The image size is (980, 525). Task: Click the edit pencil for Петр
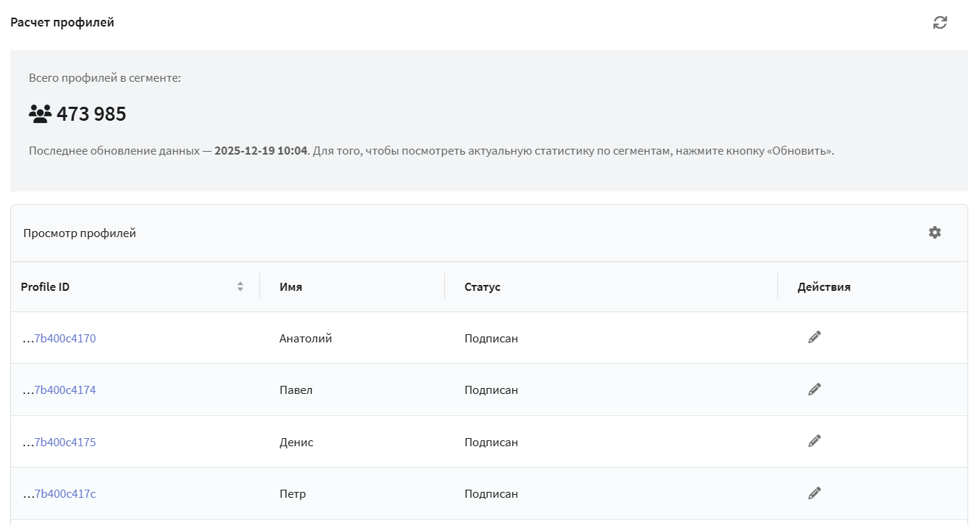[x=814, y=493]
